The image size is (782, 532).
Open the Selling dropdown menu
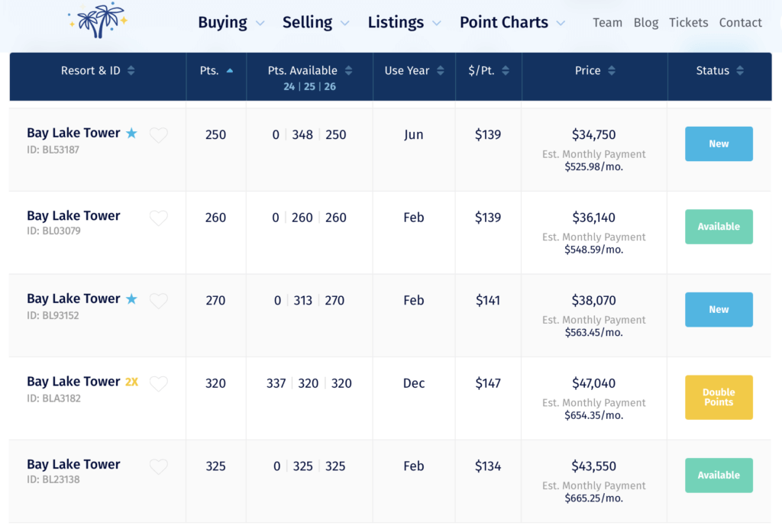pyautogui.click(x=315, y=23)
